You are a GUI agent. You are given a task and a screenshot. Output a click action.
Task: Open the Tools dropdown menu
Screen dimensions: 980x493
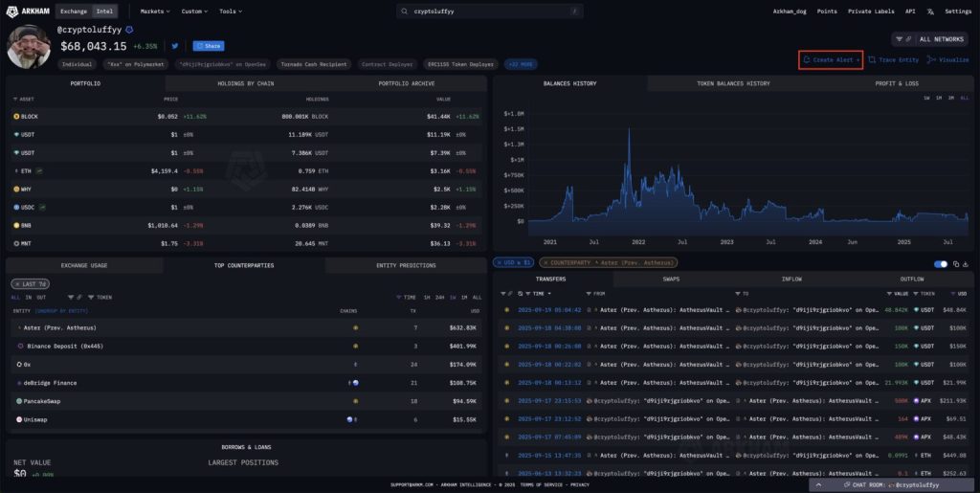(231, 11)
